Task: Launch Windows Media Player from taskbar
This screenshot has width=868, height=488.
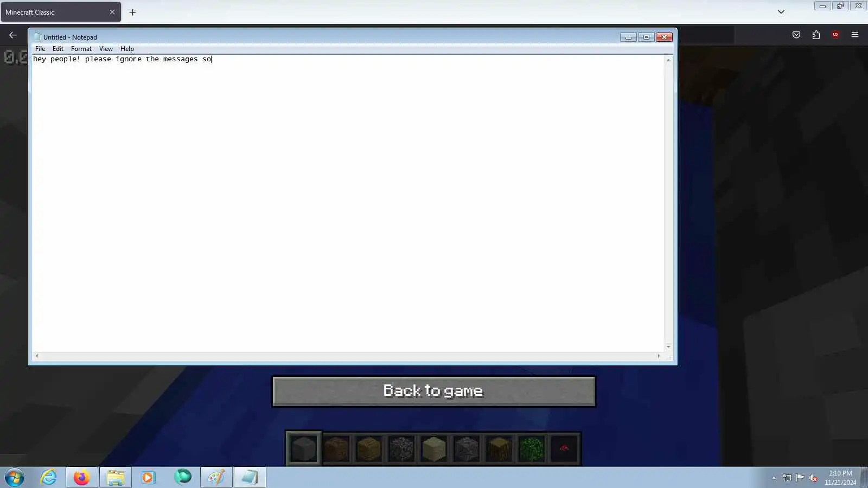Action: pos(148,478)
